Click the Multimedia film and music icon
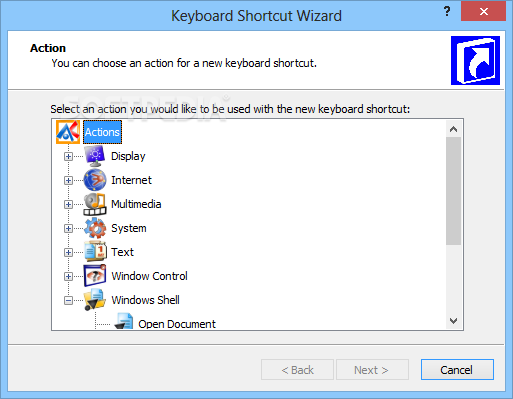Screen dimensions: 513x399 click(95, 204)
